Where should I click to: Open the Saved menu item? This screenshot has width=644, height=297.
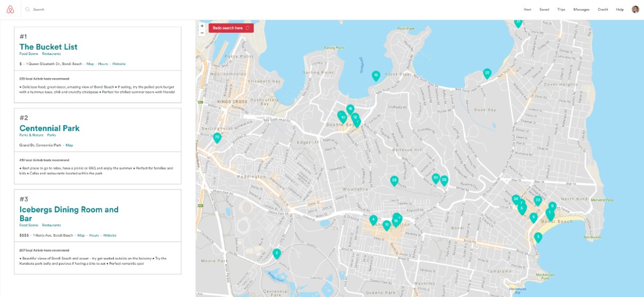[x=544, y=10]
